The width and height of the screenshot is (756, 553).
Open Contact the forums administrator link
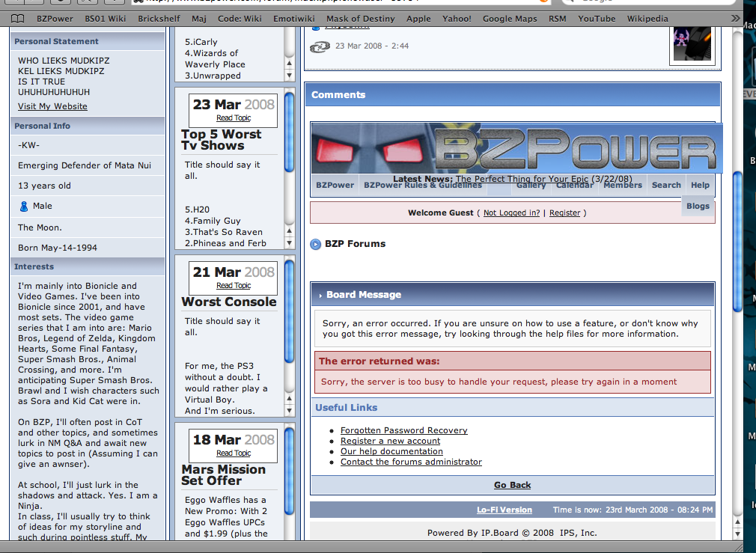(411, 462)
